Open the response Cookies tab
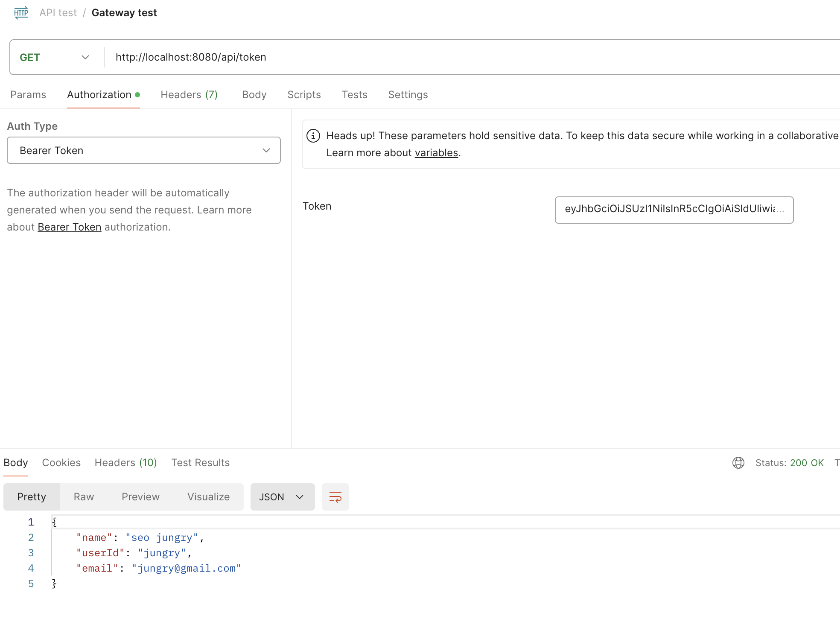This screenshot has width=840, height=619. point(61,463)
